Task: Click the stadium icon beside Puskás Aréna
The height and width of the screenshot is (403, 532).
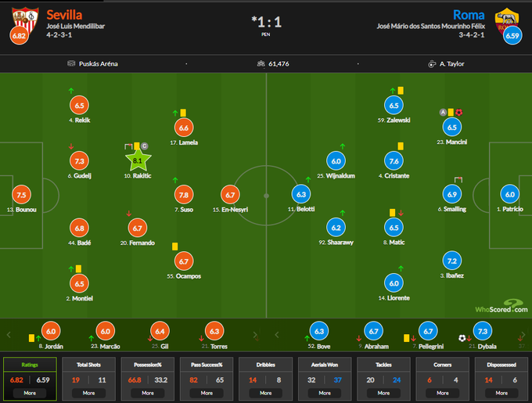Action: tap(72, 63)
